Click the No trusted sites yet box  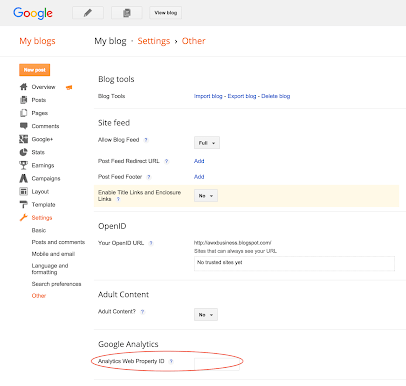(x=294, y=263)
